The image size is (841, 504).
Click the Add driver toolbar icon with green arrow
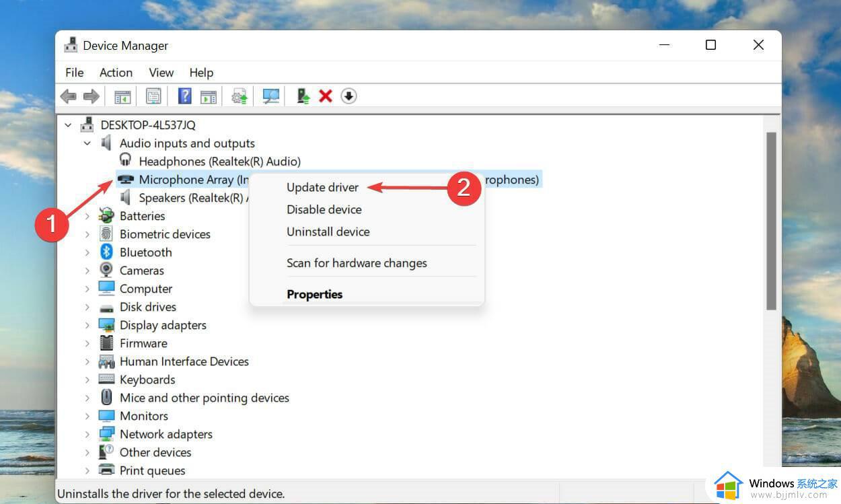[x=303, y=96]
